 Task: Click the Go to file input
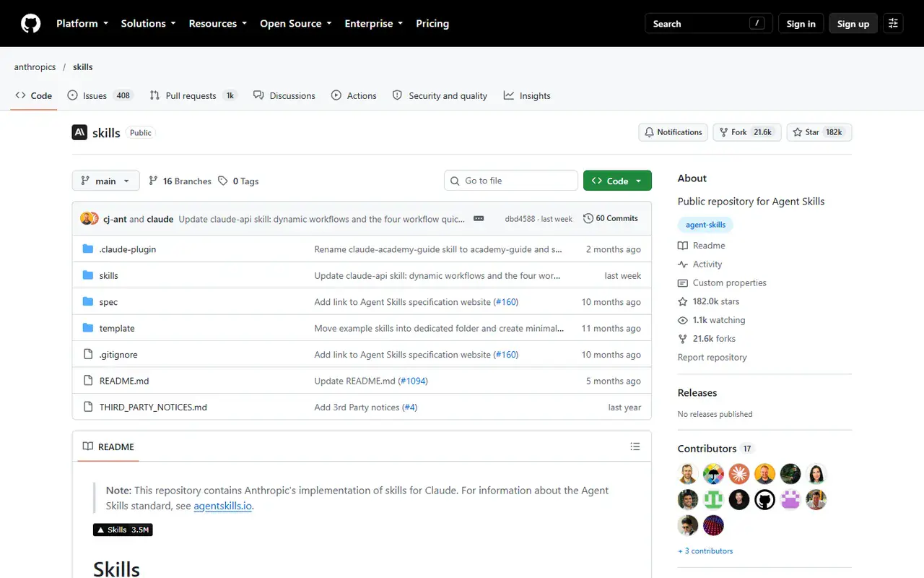(511, 181)
